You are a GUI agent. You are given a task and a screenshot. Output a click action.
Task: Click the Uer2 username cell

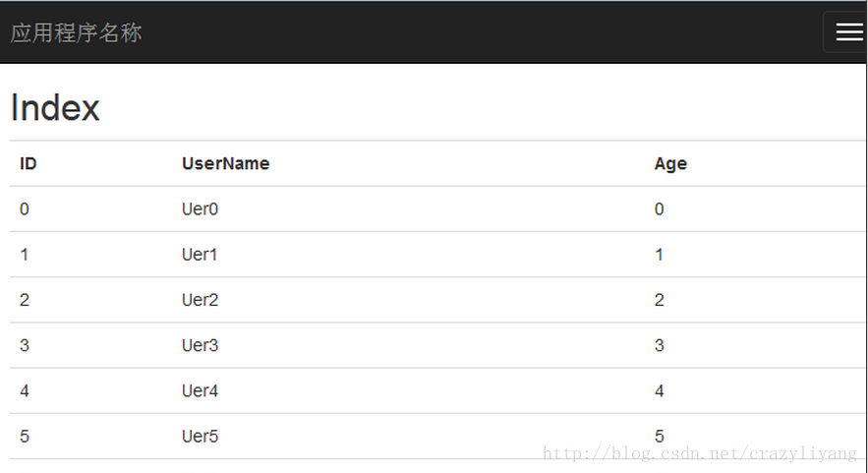200,300
